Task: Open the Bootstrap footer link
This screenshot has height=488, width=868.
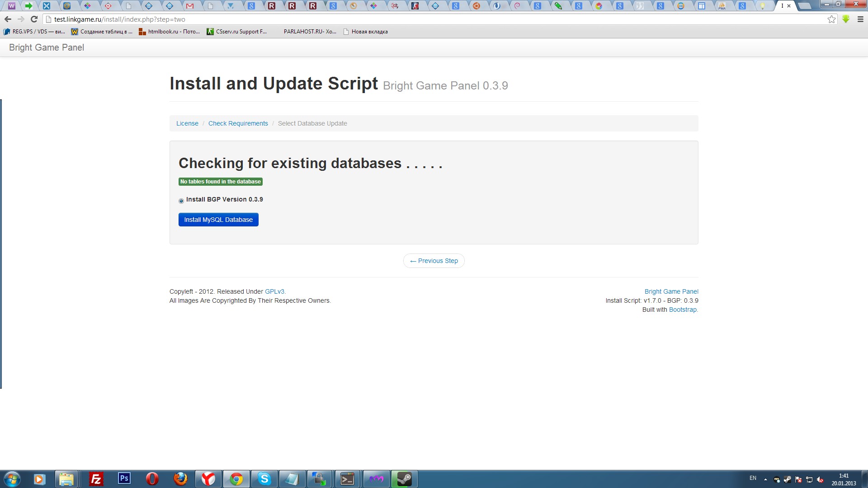Action: pyautogui.click(x=683, y=310)
